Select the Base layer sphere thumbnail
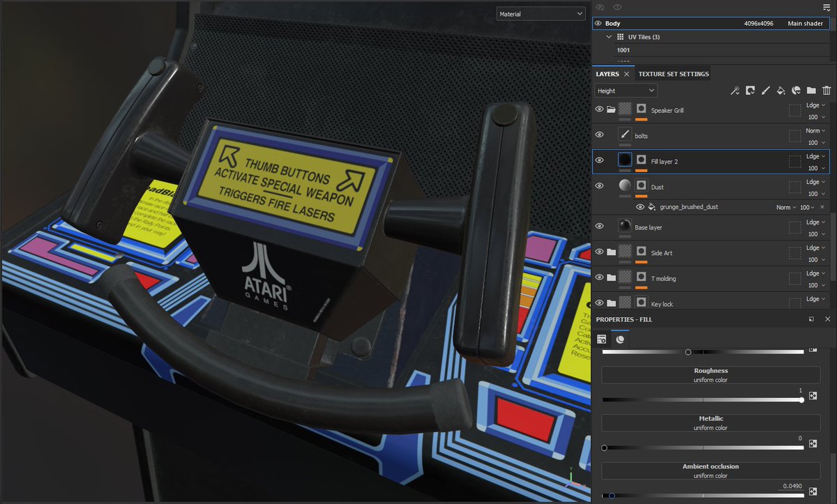Viewport: 837px width, 504px height. (625, 226)
